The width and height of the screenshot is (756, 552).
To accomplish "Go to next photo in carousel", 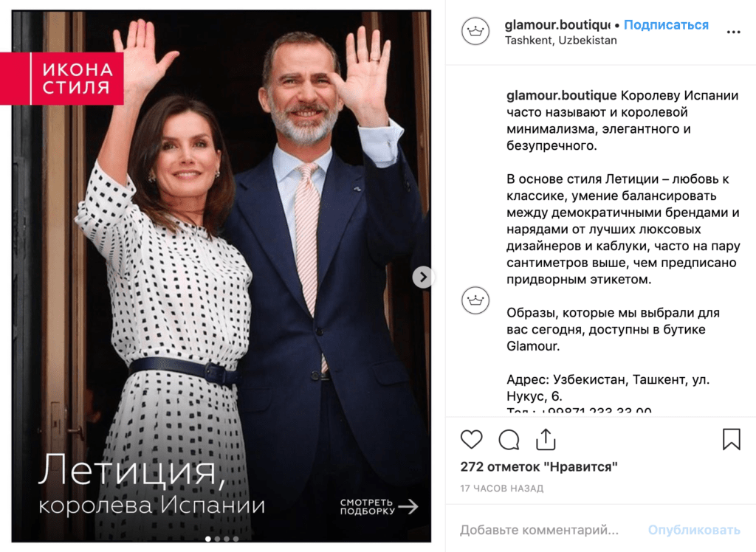I will [x=423, y=277].
